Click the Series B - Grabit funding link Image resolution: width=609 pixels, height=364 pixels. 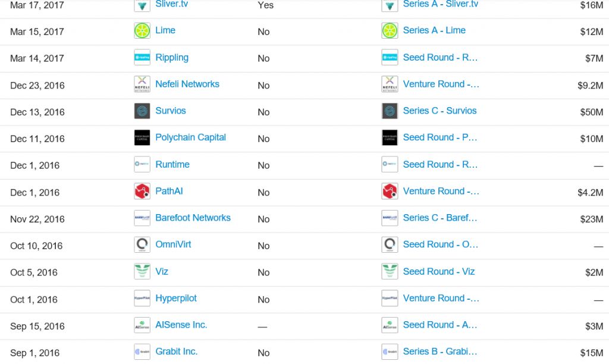[x=440, y=352]
